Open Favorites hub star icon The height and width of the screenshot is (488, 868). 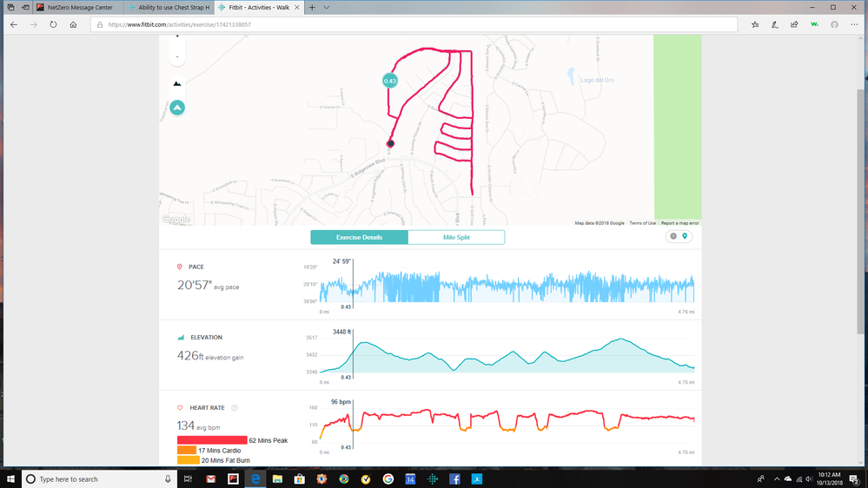click(x=755, y=24)
